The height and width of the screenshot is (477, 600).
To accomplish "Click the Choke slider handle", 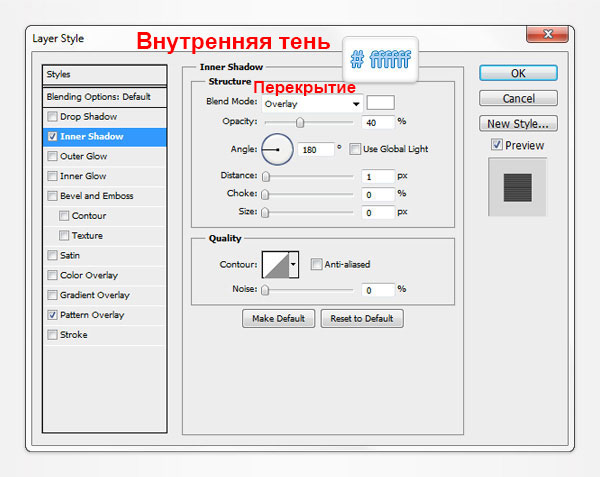I will (x=265, y=194).
